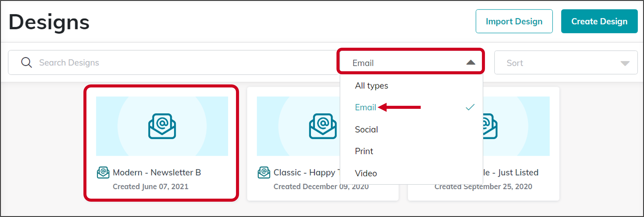Click envelope icon on Just Listed card
Image resolution: width=644 pixels, height=217 pixels.
pyautogui.click(x=490, y=126)
